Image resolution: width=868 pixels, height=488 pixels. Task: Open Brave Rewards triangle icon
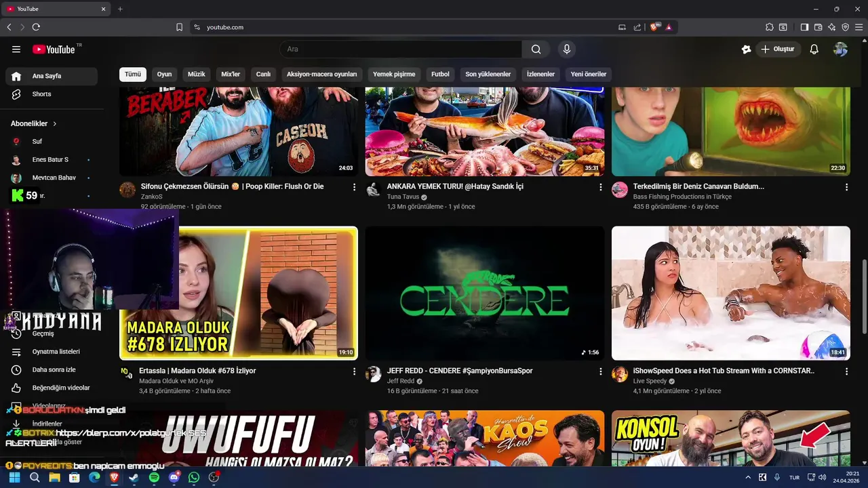(x=669, y=27)
